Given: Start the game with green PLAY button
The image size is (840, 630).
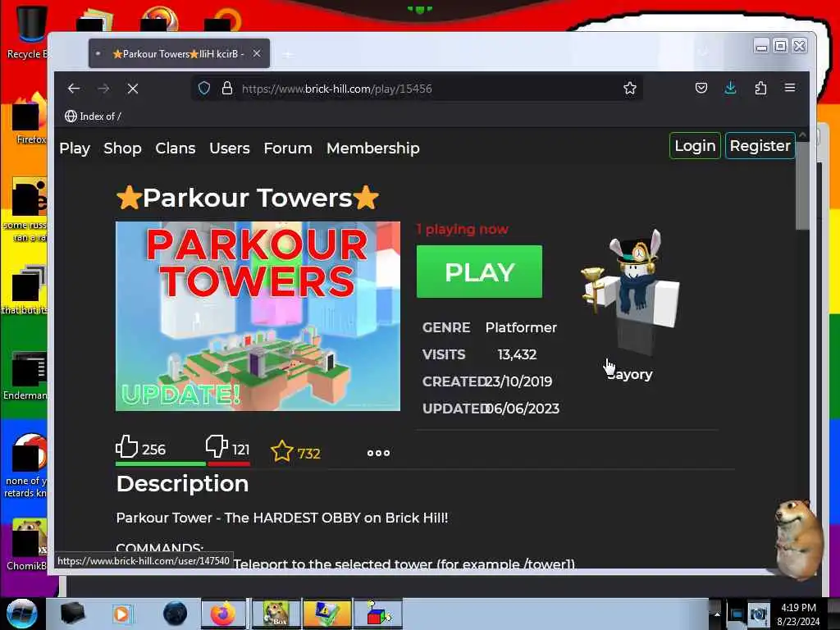Looking at the screenshot, I should (479, 272).
